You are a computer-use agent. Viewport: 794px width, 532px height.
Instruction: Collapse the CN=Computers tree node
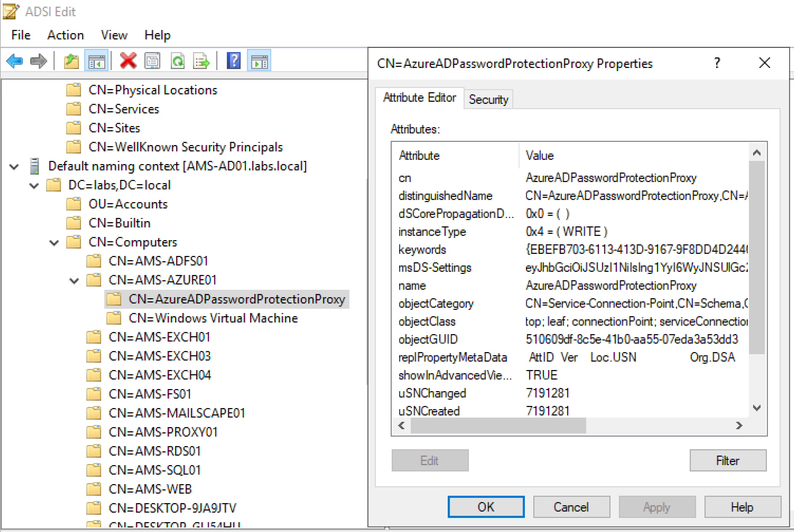[54, 242]
